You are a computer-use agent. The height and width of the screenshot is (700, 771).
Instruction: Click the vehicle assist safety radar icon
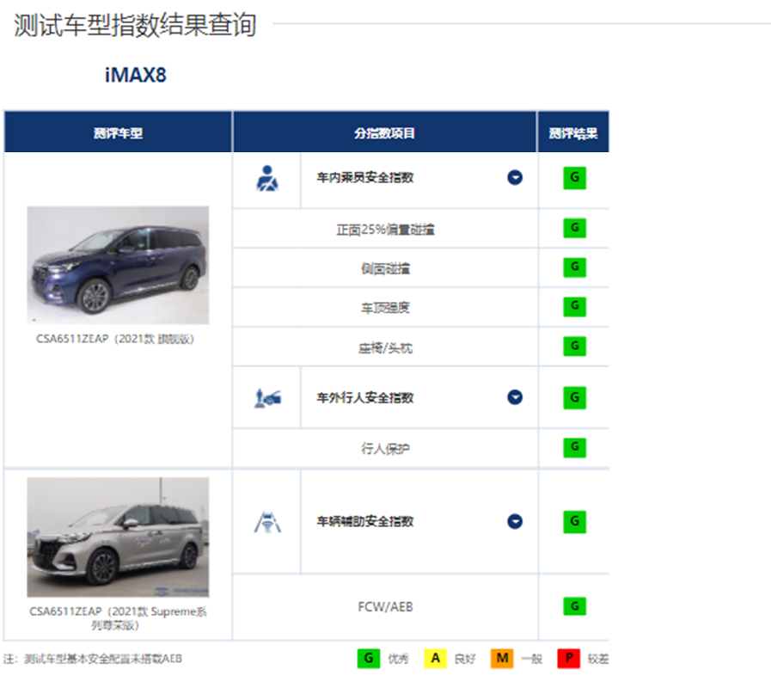click(267, 522)
